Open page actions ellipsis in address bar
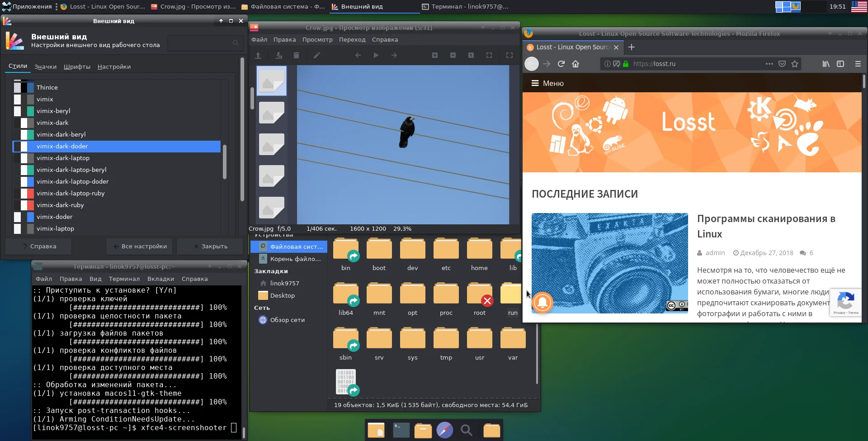Viewport: 868px width, 441px height. (769, 64)
